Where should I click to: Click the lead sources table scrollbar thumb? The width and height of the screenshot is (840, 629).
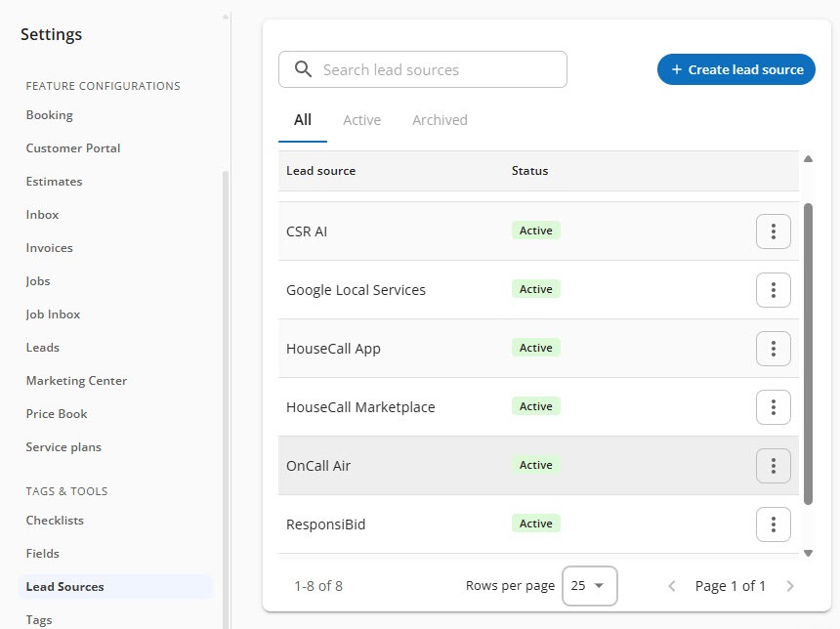(x=809, y=354)
